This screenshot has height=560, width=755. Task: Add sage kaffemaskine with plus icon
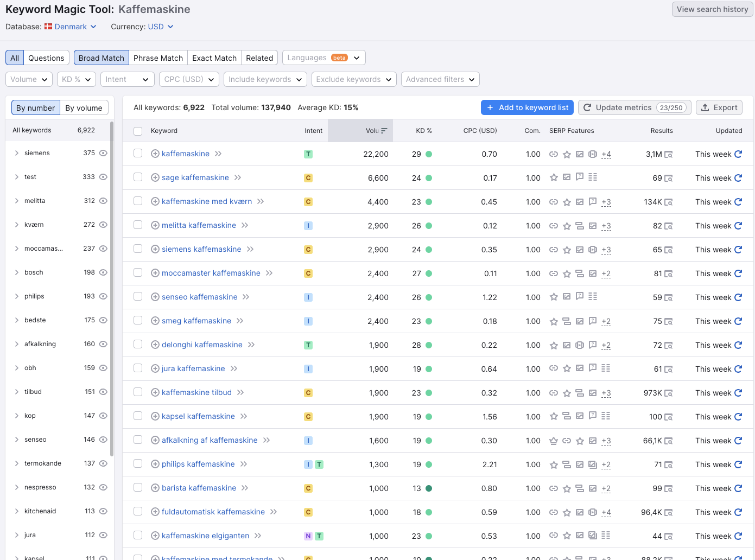click(155, 178)
